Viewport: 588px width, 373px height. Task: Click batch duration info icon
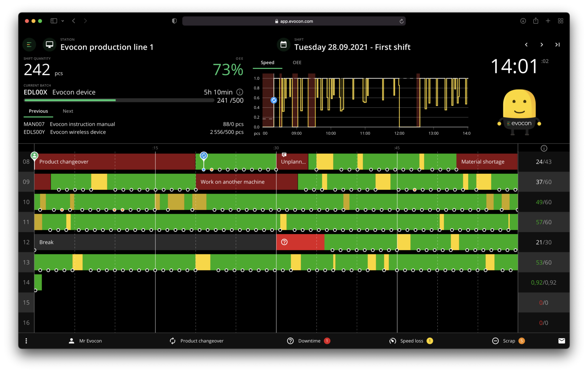point(240,92)
